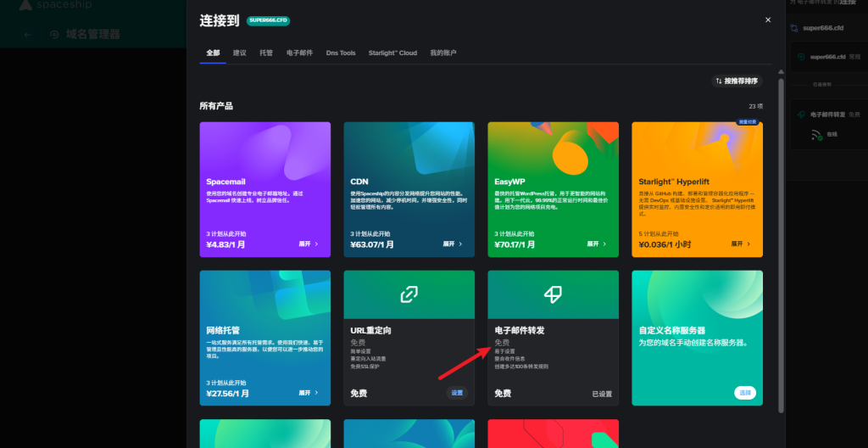Click the ¥63.07/1月 CDN price
Image resolution: width=868 pixels, height=448 pixels.
click(372, 244)
